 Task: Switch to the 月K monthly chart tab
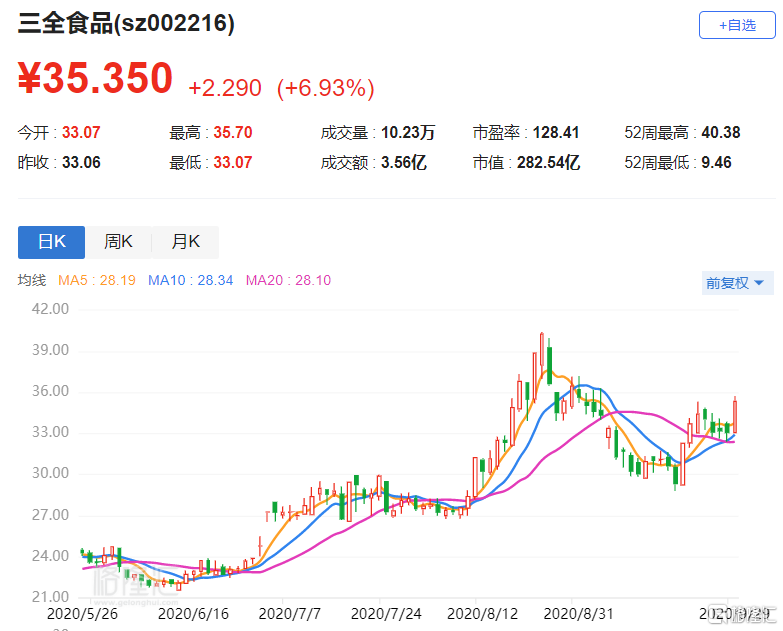185,242
